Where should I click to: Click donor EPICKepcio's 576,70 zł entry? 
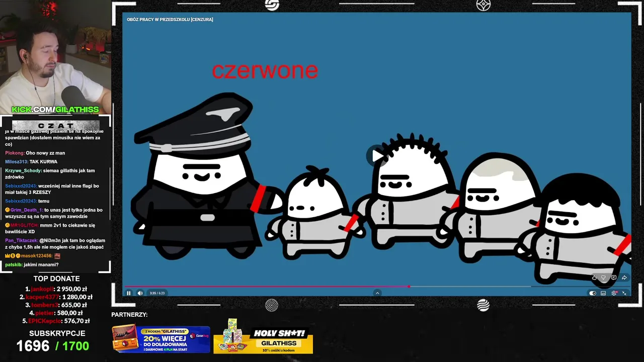click(x=56, y=321)
